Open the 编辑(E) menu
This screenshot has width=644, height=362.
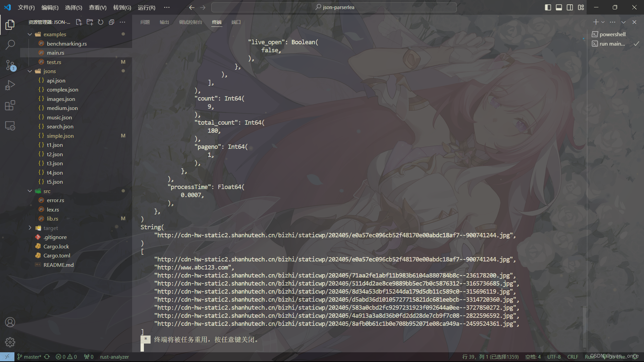click(50, 7)
